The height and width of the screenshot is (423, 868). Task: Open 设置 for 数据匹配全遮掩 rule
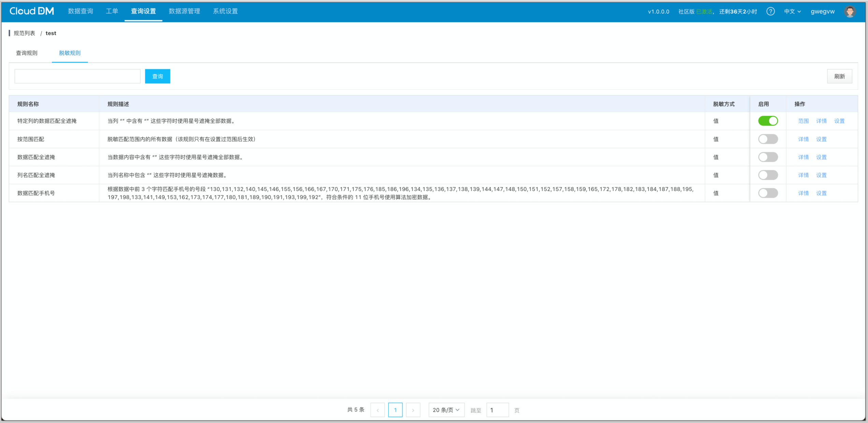821,157
